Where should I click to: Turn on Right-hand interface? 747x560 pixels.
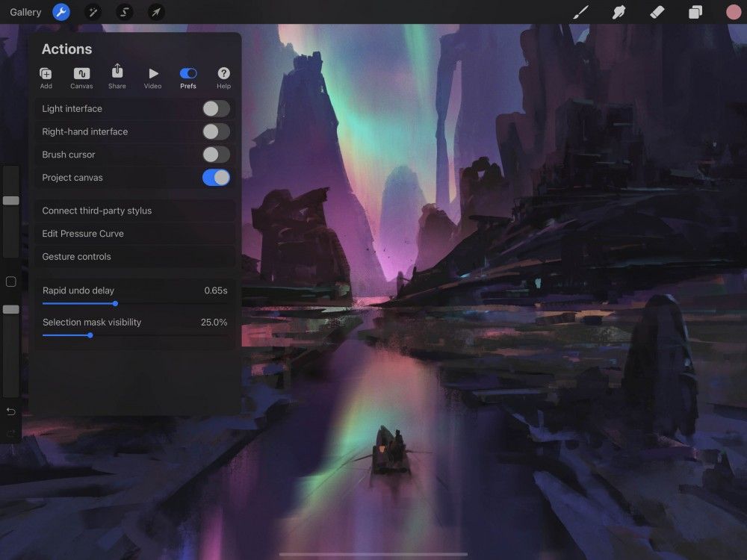216,131
